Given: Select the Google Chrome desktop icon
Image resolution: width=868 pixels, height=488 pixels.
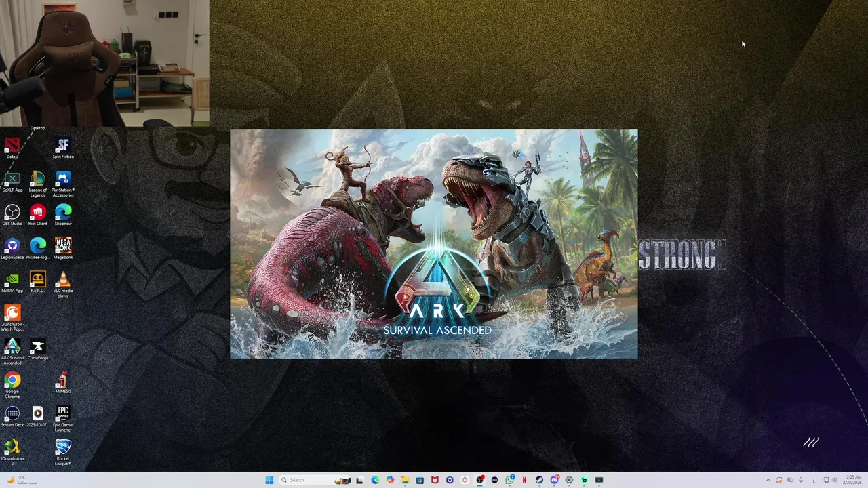Looking at the screenshot, I should coord(12,385).
